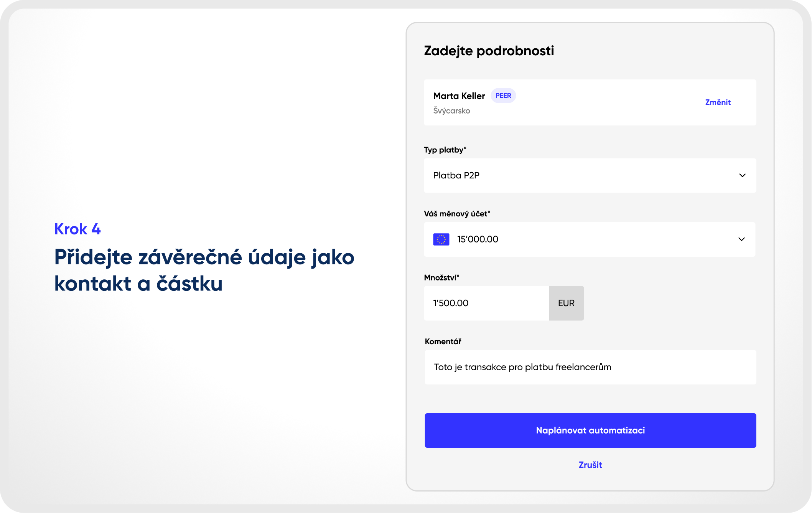The width and height of the screenshot is (812, 513).
Task: Click Změnit to change the recipient
Action: [717, 102]
